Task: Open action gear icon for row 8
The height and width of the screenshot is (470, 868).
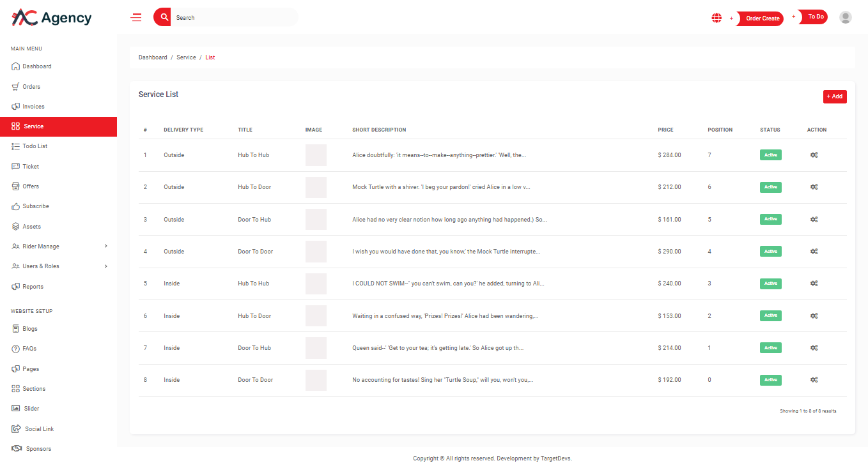Action: click(814, 380)
